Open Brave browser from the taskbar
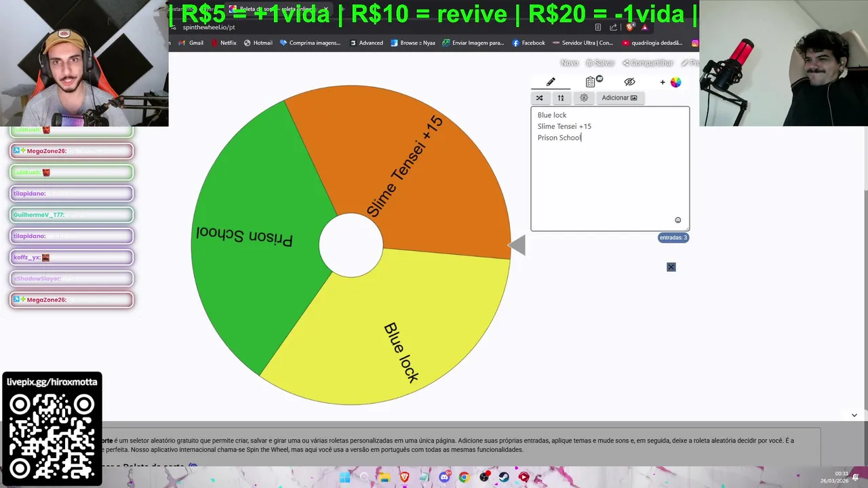Image resolution: width=868 pixels, height=488 pixels. (404, 478)
